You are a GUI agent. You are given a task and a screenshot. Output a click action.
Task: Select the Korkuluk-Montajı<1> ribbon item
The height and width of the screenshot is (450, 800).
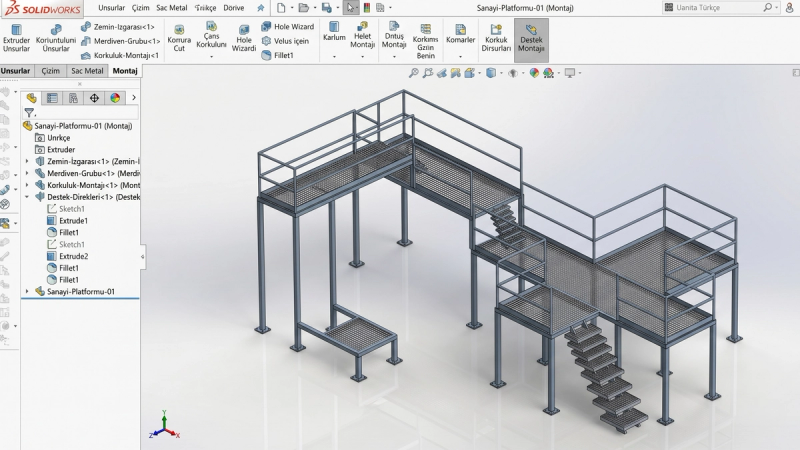tap(120, 55)
